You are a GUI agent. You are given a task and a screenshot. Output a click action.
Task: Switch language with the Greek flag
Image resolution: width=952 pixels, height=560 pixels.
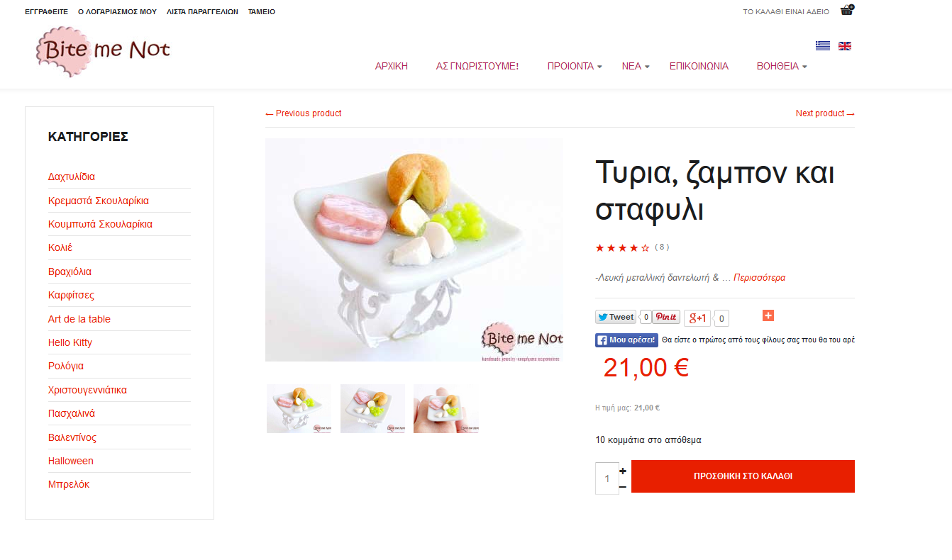coord(823,46)
